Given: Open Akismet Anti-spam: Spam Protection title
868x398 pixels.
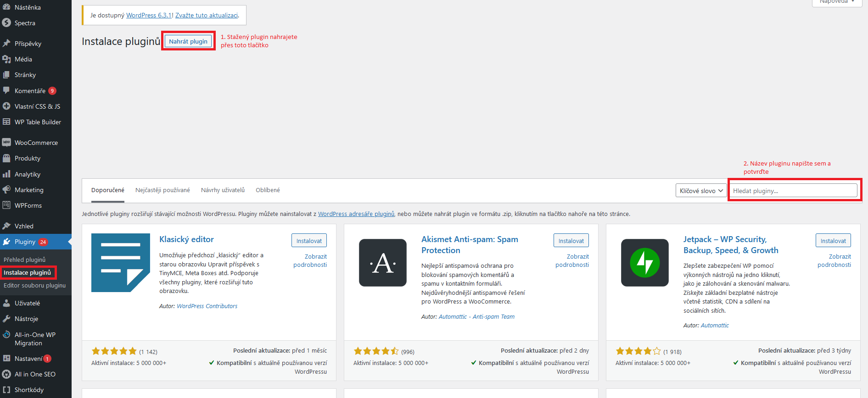Looking at the screenshot, I should pyautogui.click(x=470, y=245).
